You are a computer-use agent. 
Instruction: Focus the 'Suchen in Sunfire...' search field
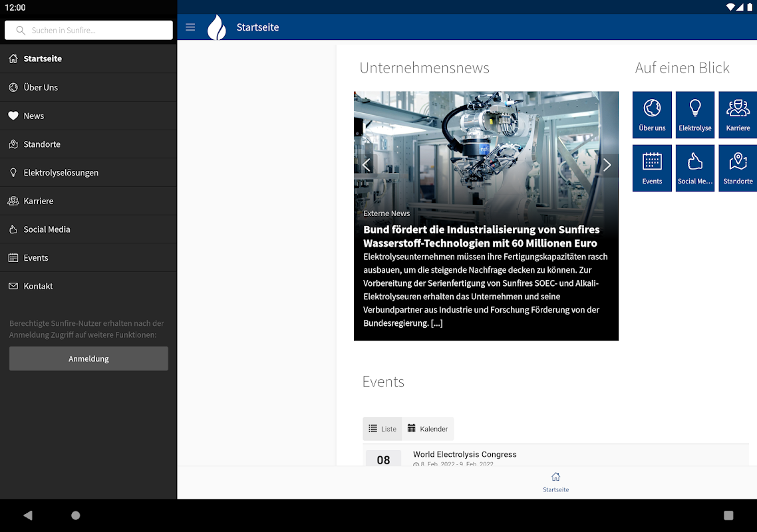(x=88, y=31)
